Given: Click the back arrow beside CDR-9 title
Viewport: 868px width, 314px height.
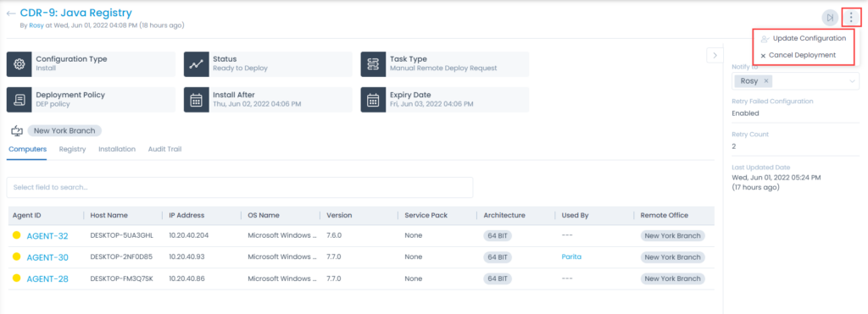Looking at the screenshot, I should [11, 14].
